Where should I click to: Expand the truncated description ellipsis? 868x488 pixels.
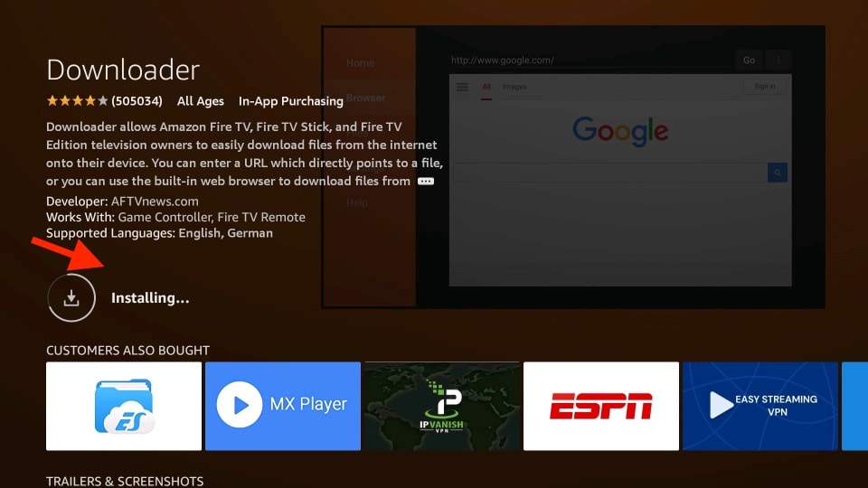click(426, 182)
